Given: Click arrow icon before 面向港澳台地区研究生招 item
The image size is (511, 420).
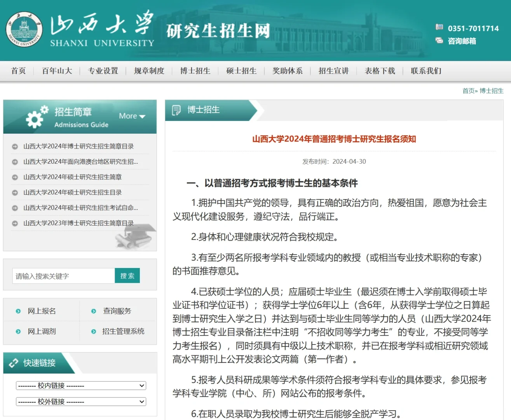Looking at the screenshot, I should (15, 162).
